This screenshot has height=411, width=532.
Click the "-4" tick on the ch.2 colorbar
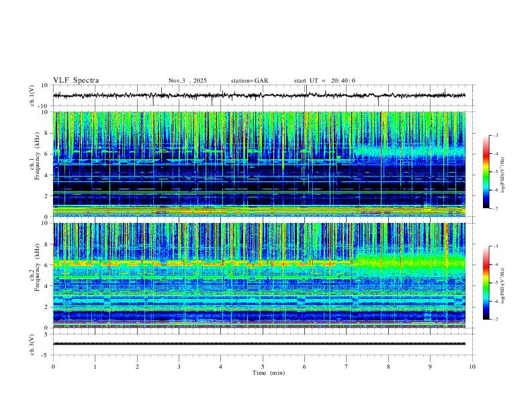pyautogui.click(x=495, y=265)
